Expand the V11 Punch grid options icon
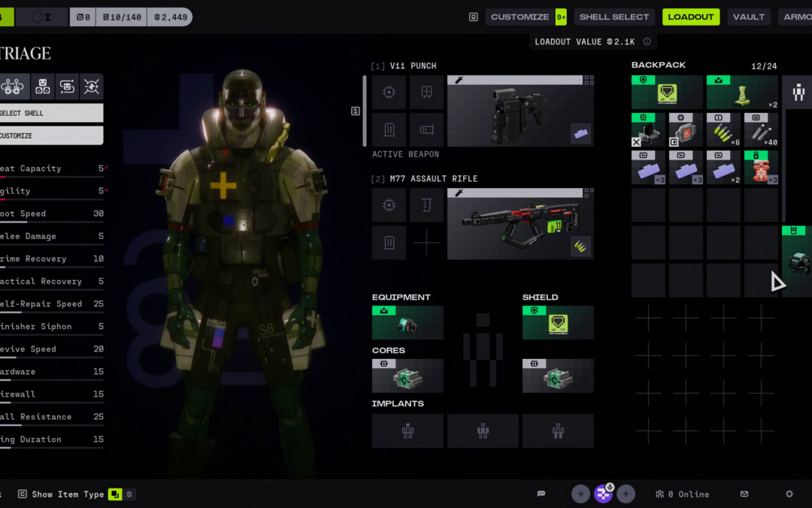Viewport: 812px width, 508px height. (x=589, y=79)
